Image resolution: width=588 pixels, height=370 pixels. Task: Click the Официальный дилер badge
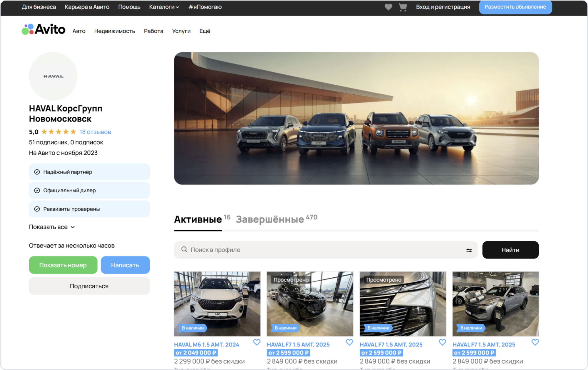[x=89, y=190]
